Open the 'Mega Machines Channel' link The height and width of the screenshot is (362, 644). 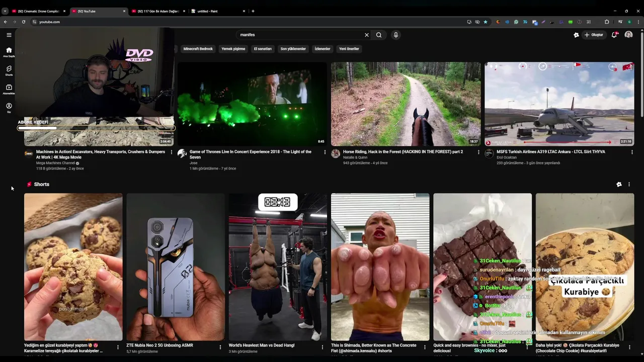click(55, 163)
